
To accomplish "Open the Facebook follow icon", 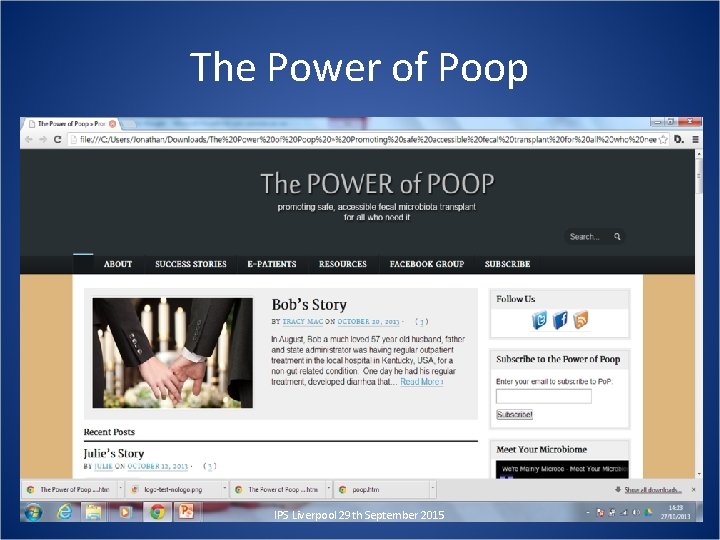I will [560, 320].
